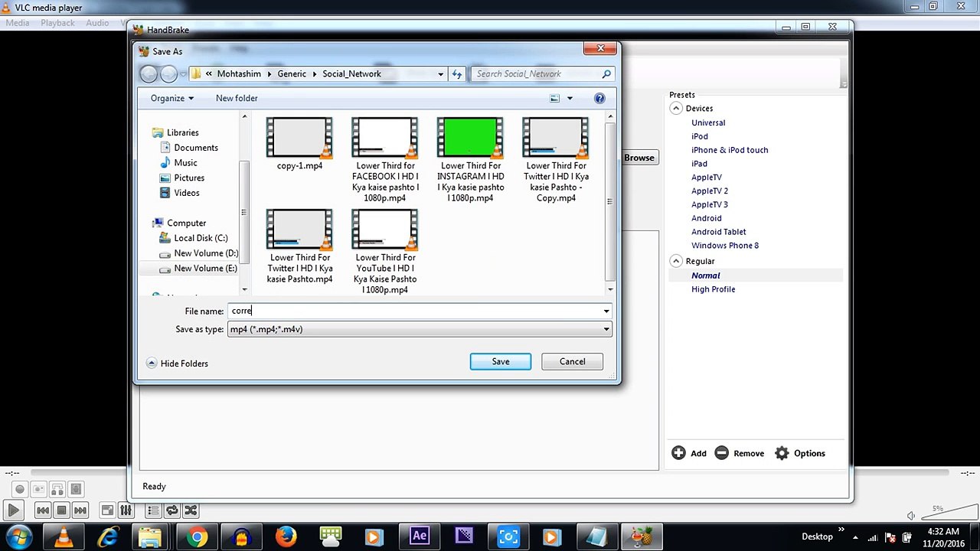Select the Windows Phone 8 preset
This screenshot has width=980, height=551.
pos(725,246)
